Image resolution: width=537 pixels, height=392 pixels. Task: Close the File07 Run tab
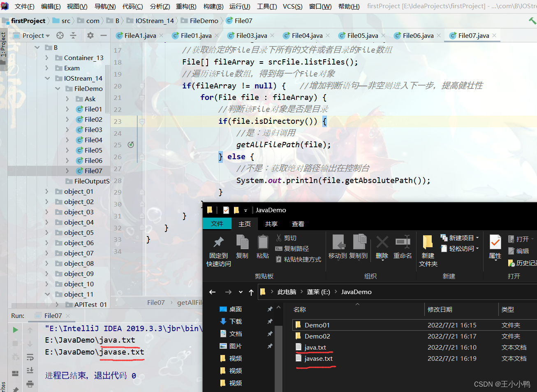coord(68,316)
